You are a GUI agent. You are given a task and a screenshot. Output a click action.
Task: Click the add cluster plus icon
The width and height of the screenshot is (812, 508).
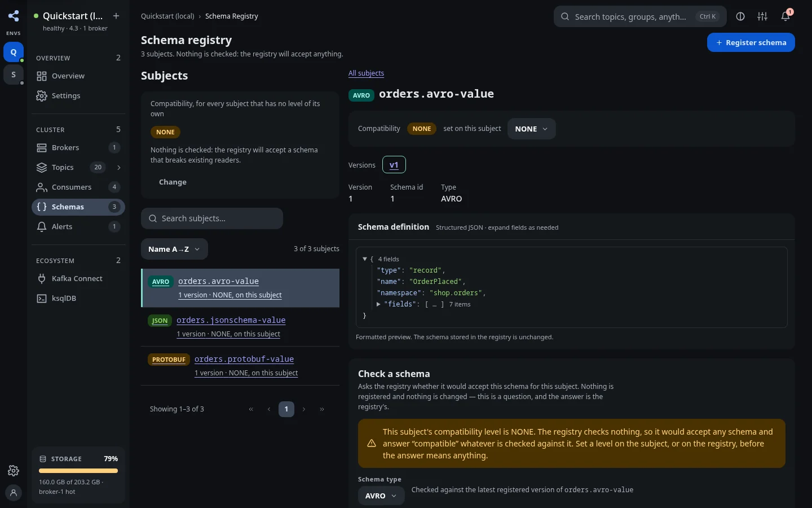click(116, 16)
